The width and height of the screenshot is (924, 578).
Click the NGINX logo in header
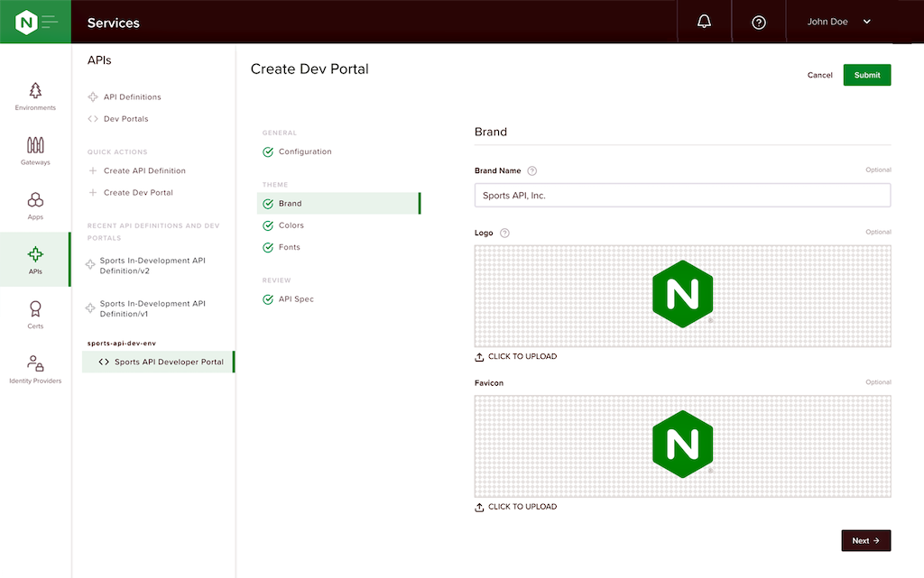tap(26, 23)
